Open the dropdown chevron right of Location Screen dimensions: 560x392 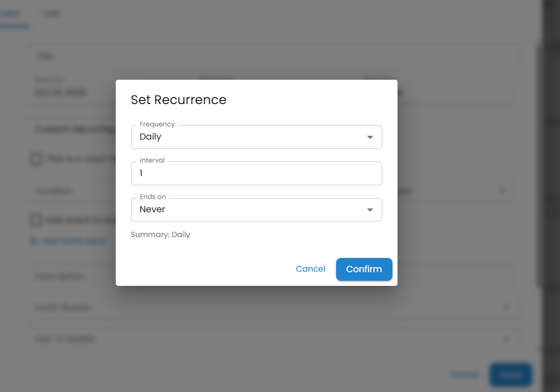click(x=501, y=191)
